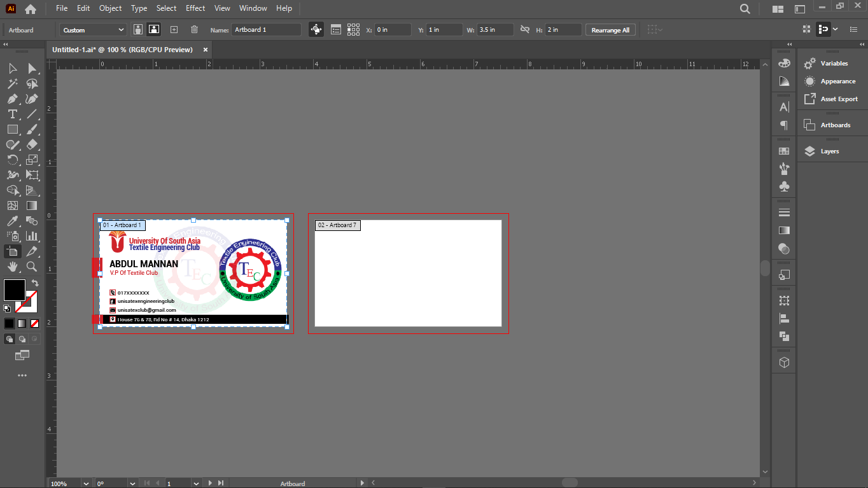Set artboard to portrait orientation
The width and height of the screenshot is (868, 488).
(138, 30)
